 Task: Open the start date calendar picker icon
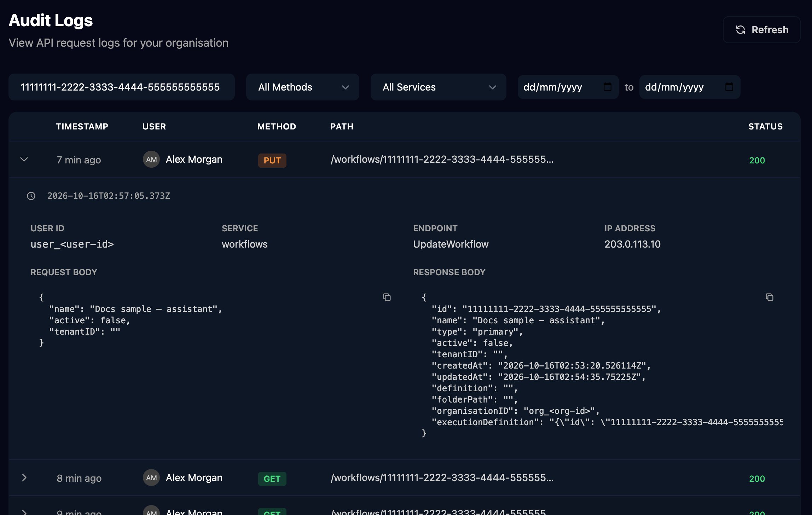click(x=608, y=87)
